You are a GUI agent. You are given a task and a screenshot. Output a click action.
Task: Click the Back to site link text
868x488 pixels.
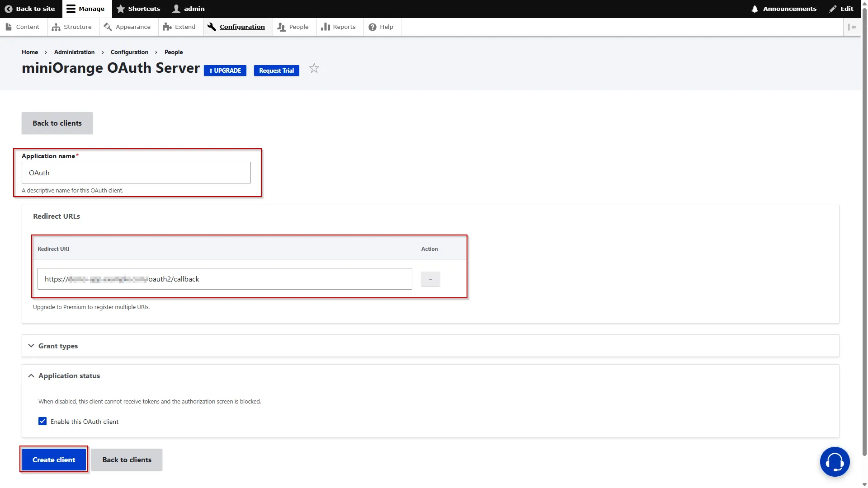click(35, 9)
